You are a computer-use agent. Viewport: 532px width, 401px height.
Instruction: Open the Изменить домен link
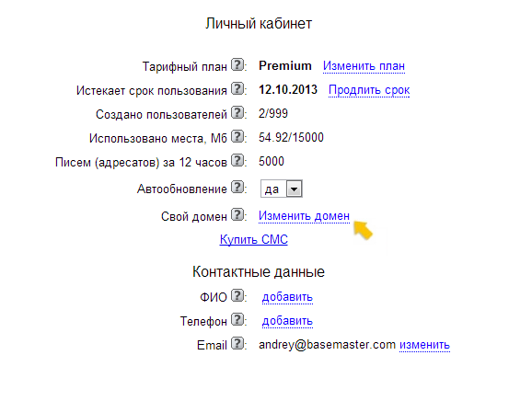pos(304,216)
